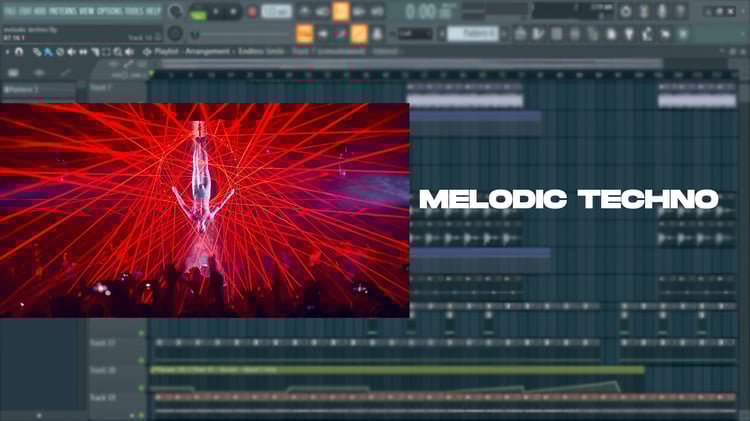Image resolution: width=750 pixels, height=421 pixels.
Task: Click the time display panel
Action: [430, 11]
